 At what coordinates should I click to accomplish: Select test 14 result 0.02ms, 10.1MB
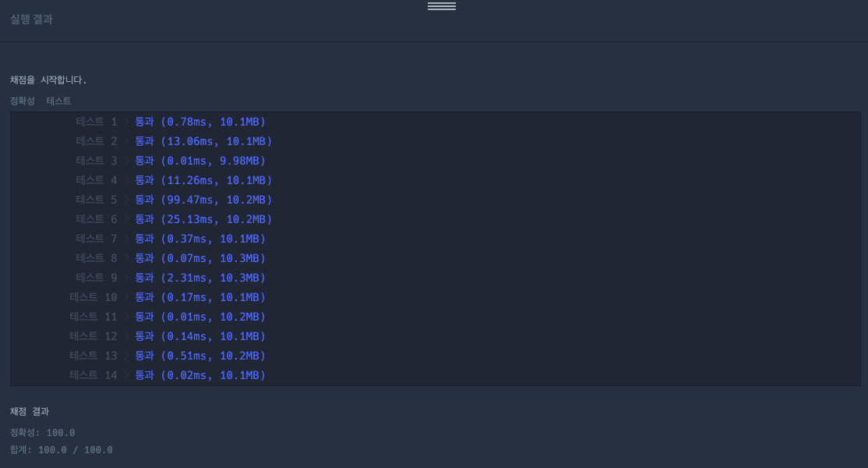[200, 375]
